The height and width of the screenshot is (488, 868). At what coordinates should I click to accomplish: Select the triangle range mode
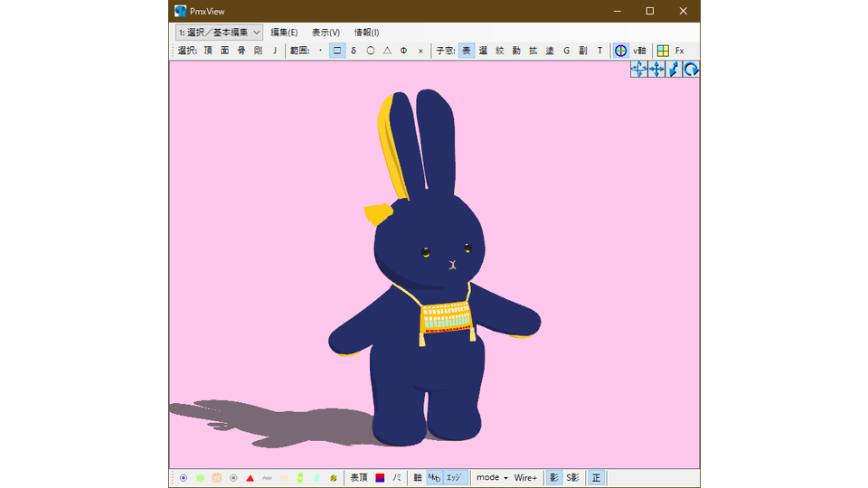pos(387,51)
